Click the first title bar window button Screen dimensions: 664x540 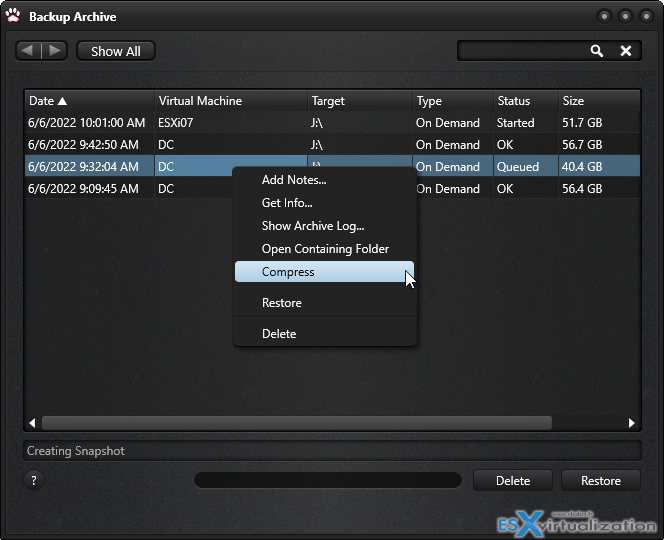[x=604, y=17]
